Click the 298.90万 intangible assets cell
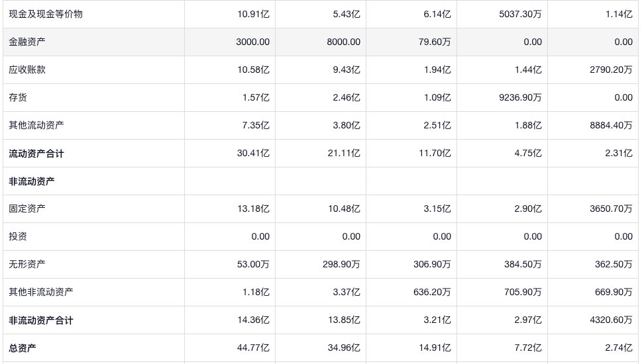The image size is (644, 364). tap(341, 264)
